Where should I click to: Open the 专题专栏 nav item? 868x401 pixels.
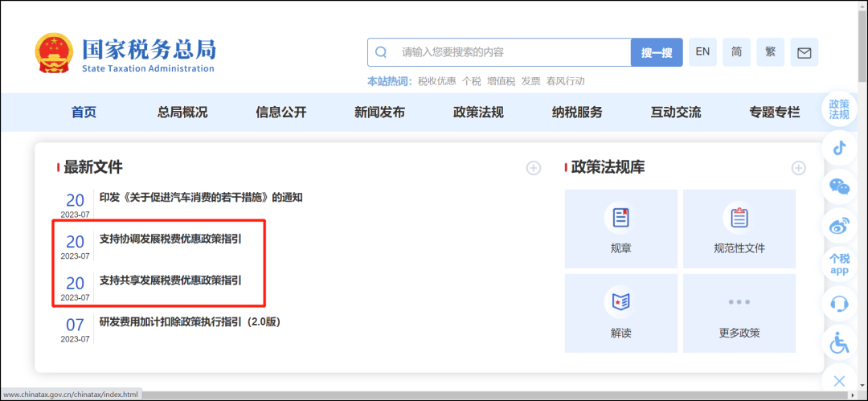pos(775,113)
